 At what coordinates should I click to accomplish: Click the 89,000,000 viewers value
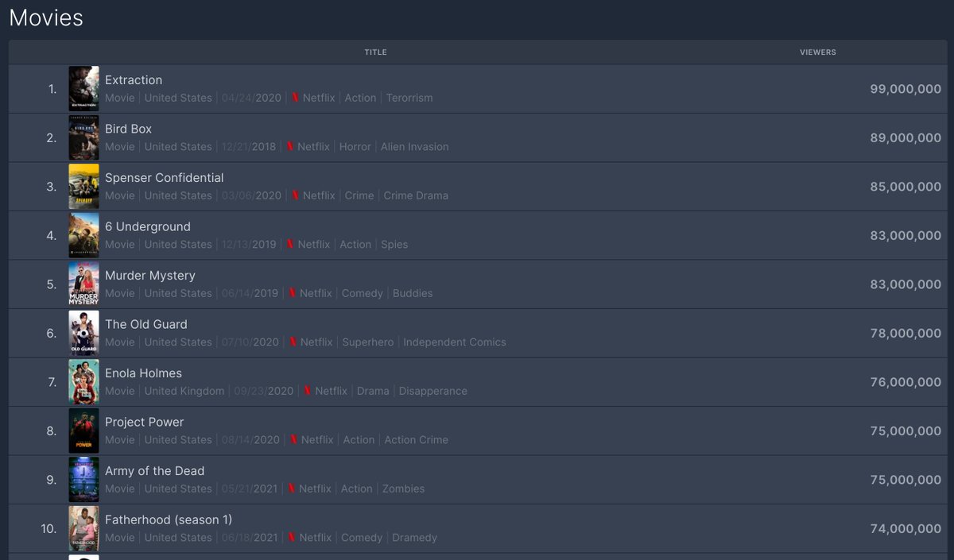pyautogui.click(x=906, y=138)
